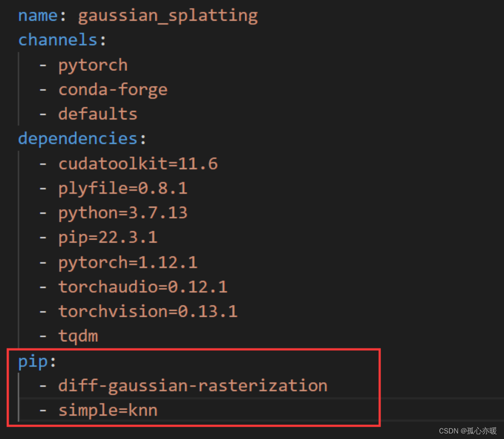Click the channels key
The image size is (504, 439).
(58, 40)
